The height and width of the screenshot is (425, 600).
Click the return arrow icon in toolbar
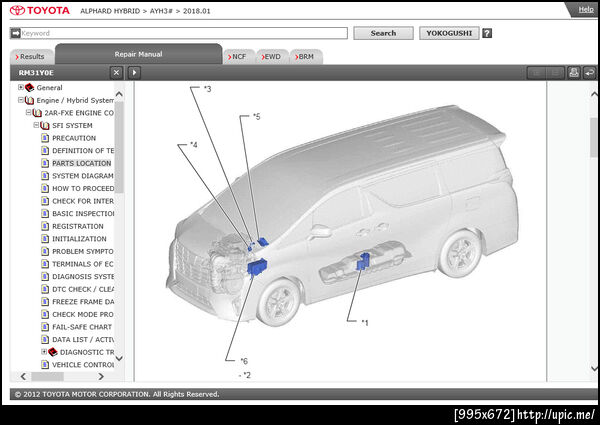click(x=590, y=73)
